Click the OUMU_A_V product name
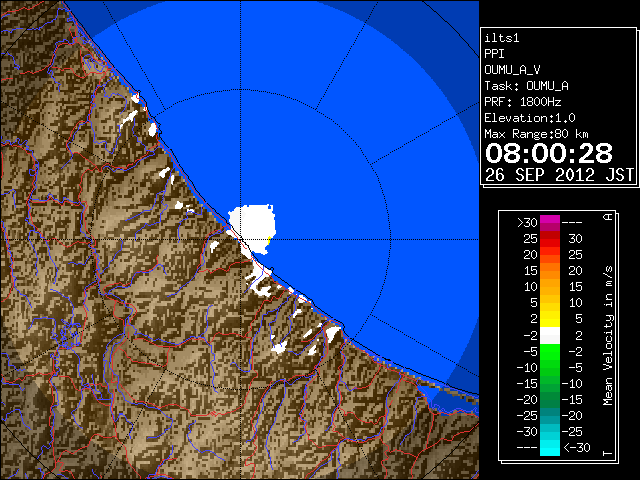The width and height of the screenshot is (640, 480). click(x=512, y=70)
